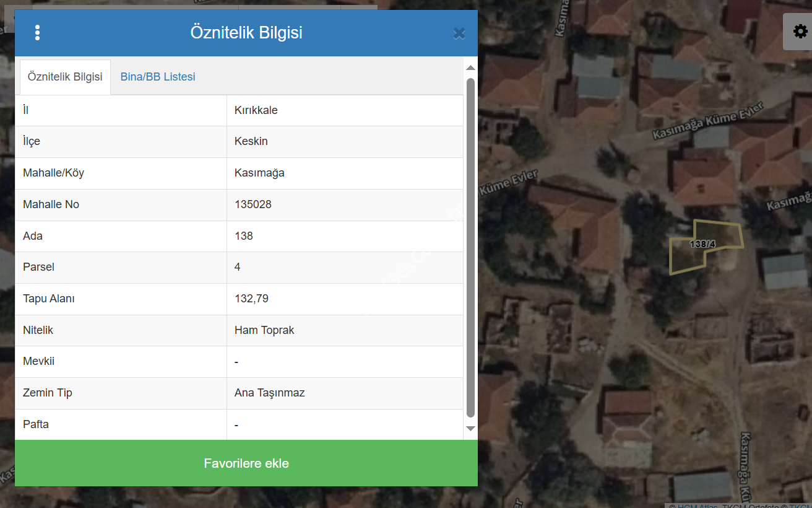Click the Tapu Alanı value 132,79
Screen dimensions: 812x508
251,299
